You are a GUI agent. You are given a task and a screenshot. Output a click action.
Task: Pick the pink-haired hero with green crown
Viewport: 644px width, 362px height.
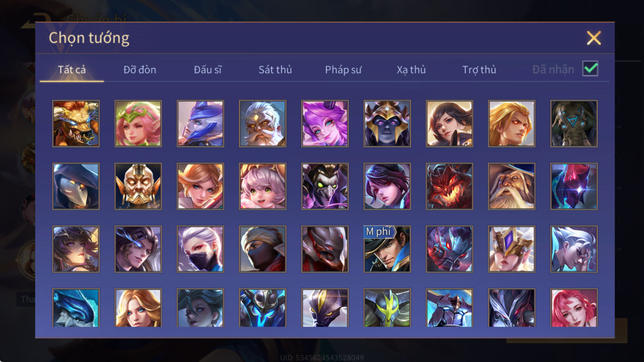[138, 123]
